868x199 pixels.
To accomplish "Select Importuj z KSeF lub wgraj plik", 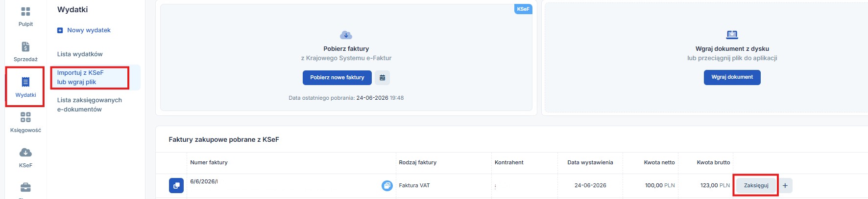I will (80, 77).
